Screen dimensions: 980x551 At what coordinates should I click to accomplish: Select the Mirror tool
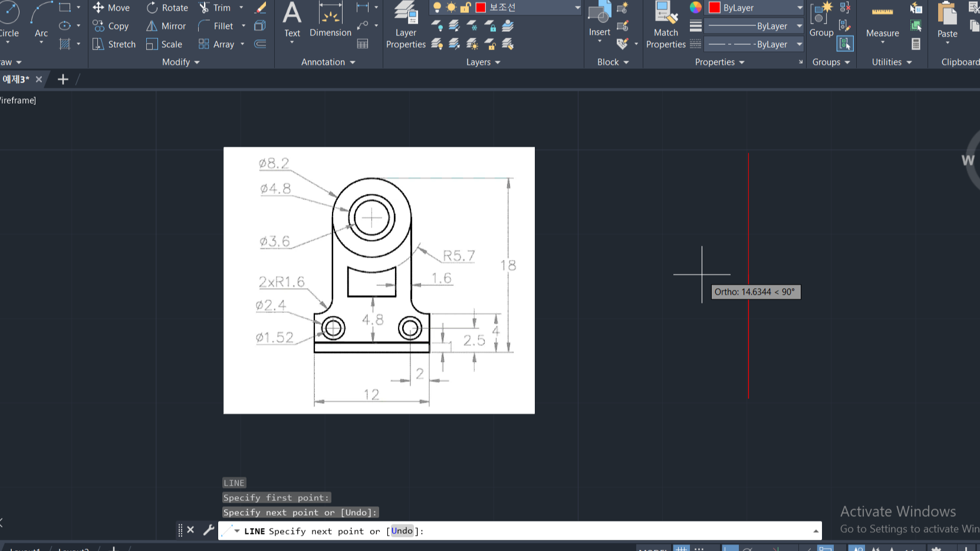point(166,26)
